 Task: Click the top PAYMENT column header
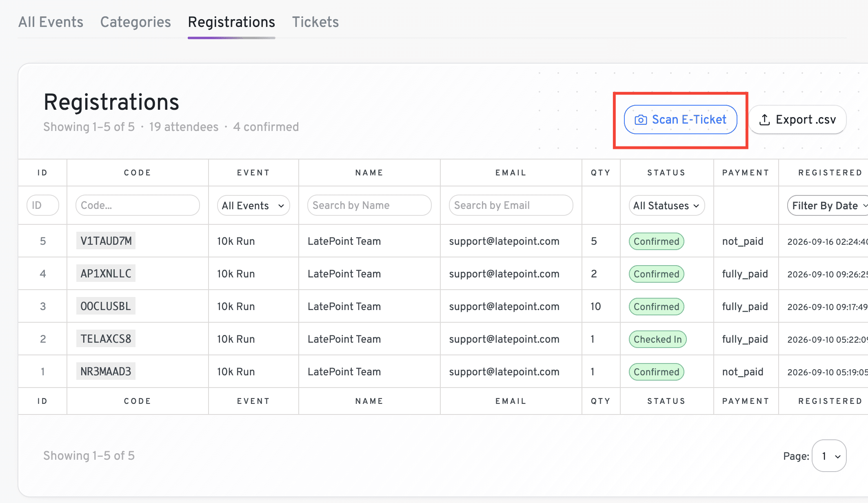(x=746, y=173)
